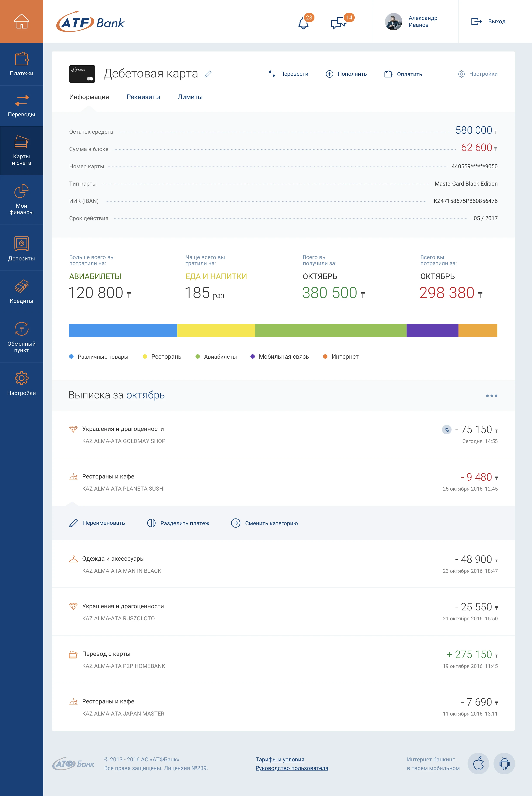Open messages chat icon with 14 badge
532x796 pixels.
tap(339, 23)
